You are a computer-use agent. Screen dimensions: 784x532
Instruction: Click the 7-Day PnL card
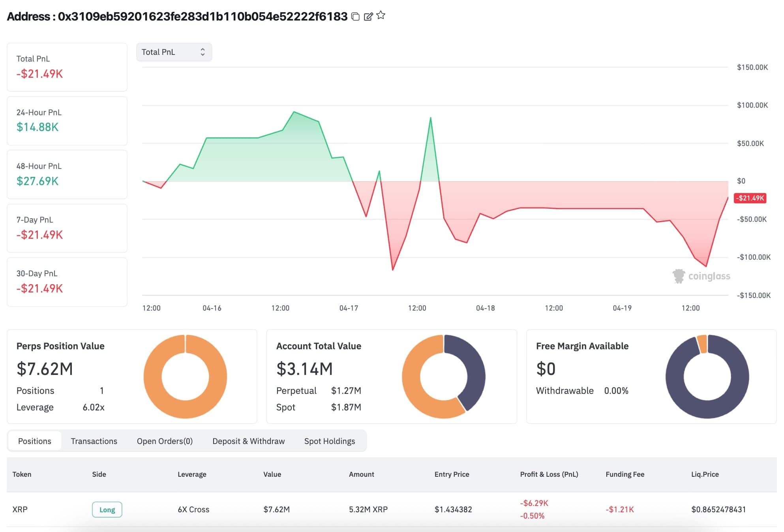point(67,228)
